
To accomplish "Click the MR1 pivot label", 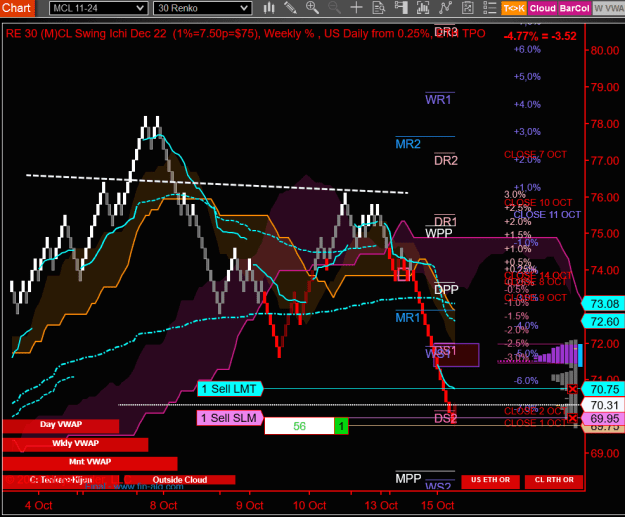I will pyautogui.click(x=408, y=318).
